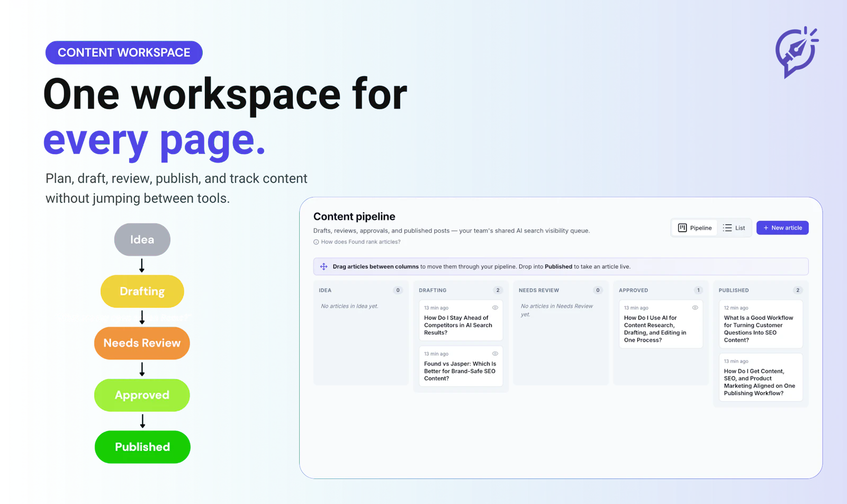Image resolution: width=847 pixels, height=504 pixels.
Task: Click the info icon beside 'How does Found rank articles?'
Action: [x=316, y=242]
